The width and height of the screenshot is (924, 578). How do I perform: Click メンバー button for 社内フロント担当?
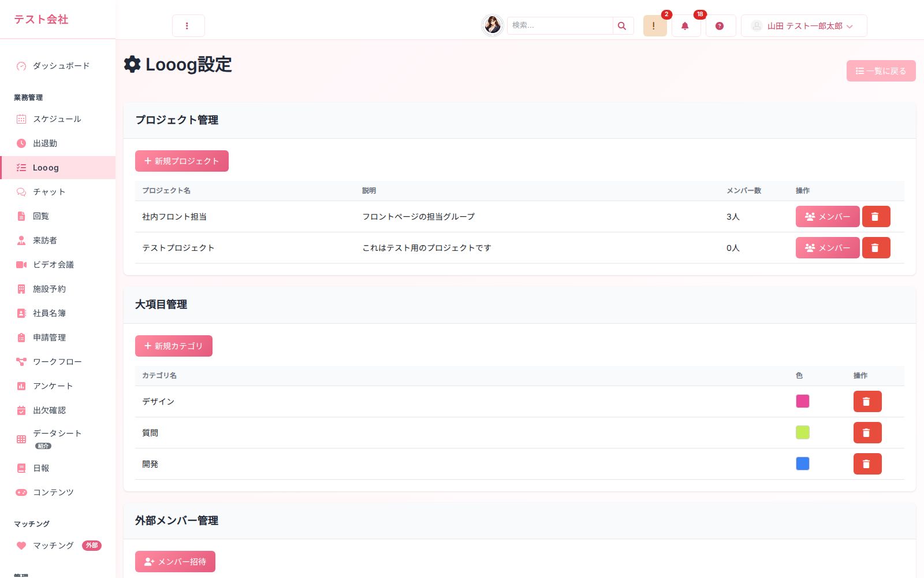(828, 217)
